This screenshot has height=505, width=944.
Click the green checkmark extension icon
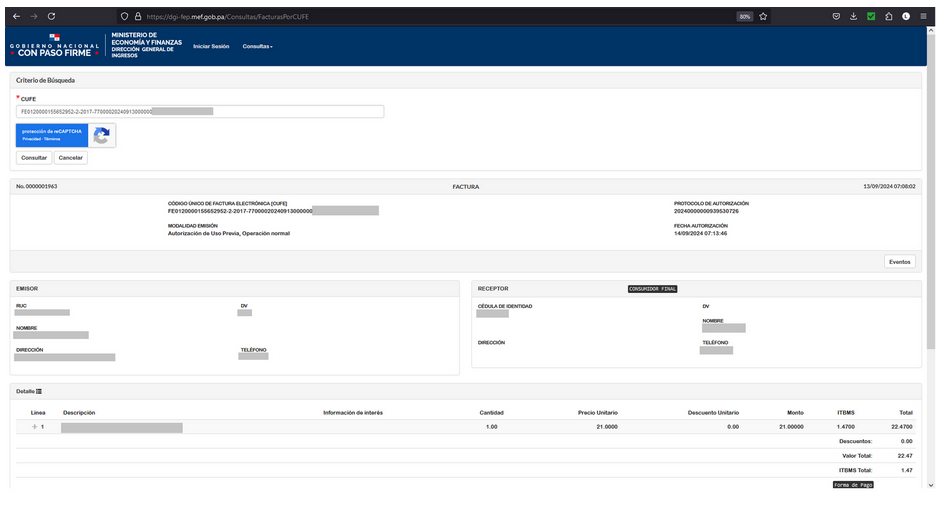coord(871,16)
